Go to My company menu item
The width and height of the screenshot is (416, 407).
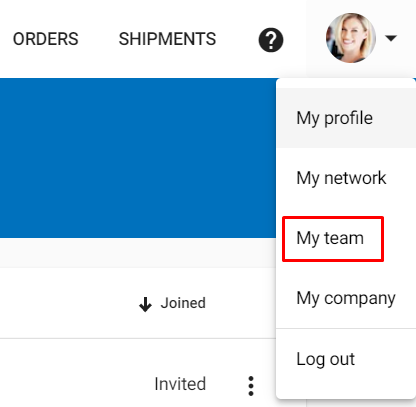point(346,298)
